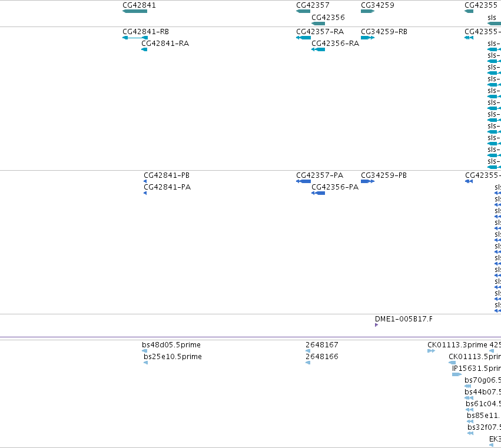The width and height of the screenshot is (501, 448).
Task: Click the bs85e11 EST glyph
Action: click(470, 422)
